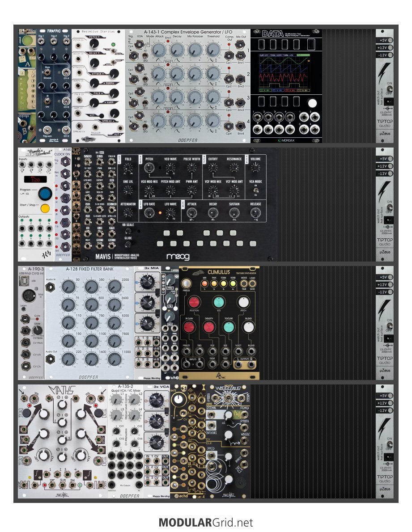Flip the AD/LFO mode switch beside Cp3 on A-143-1

[x=145, y=126]
